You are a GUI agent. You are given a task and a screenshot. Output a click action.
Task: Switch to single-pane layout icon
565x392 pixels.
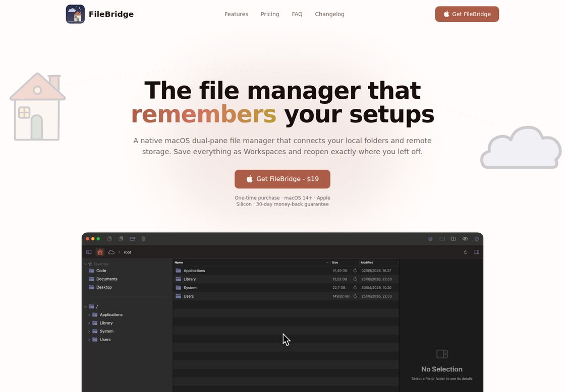coord(442,239)
